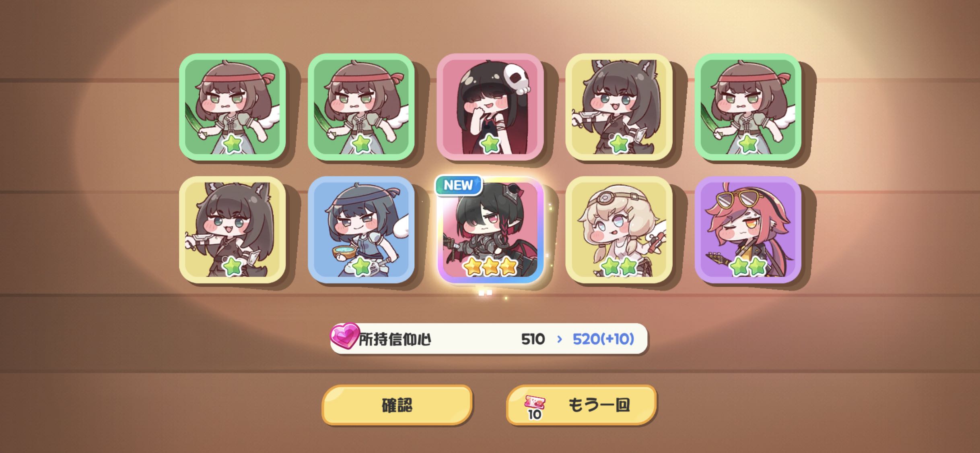This screenshot has width=980, height=453.
Task: Open the skull-hat girl on pink card
Action: [490, 107]
